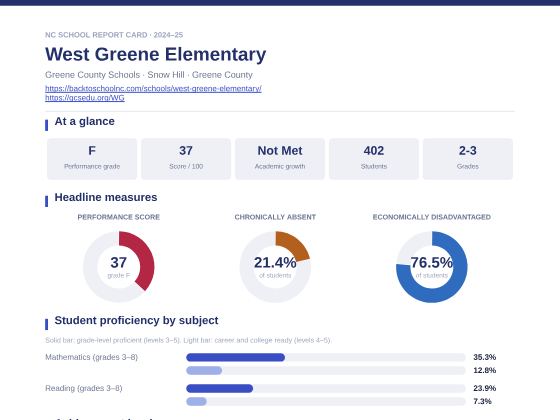
Task: Open the backtoschoolnc.com West Greene Elementary link
Action: pyautogui.click(x=153, y=89)
